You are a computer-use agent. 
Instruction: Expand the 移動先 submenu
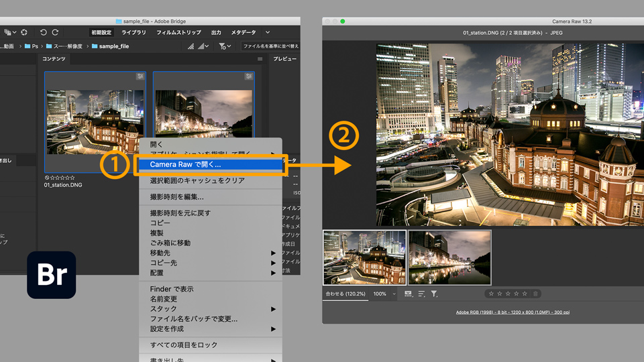tap(211, 253)
